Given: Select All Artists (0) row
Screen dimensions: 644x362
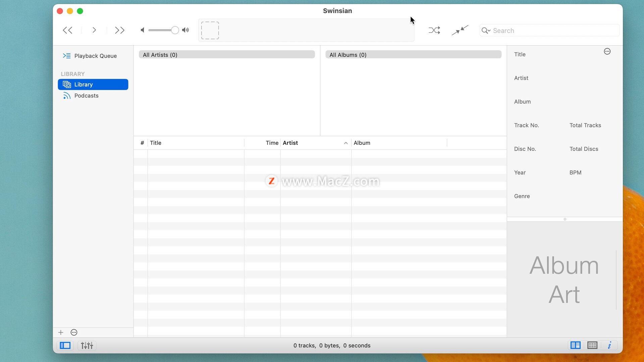Looking at the screenshot, I should click(x=227, y=55).
